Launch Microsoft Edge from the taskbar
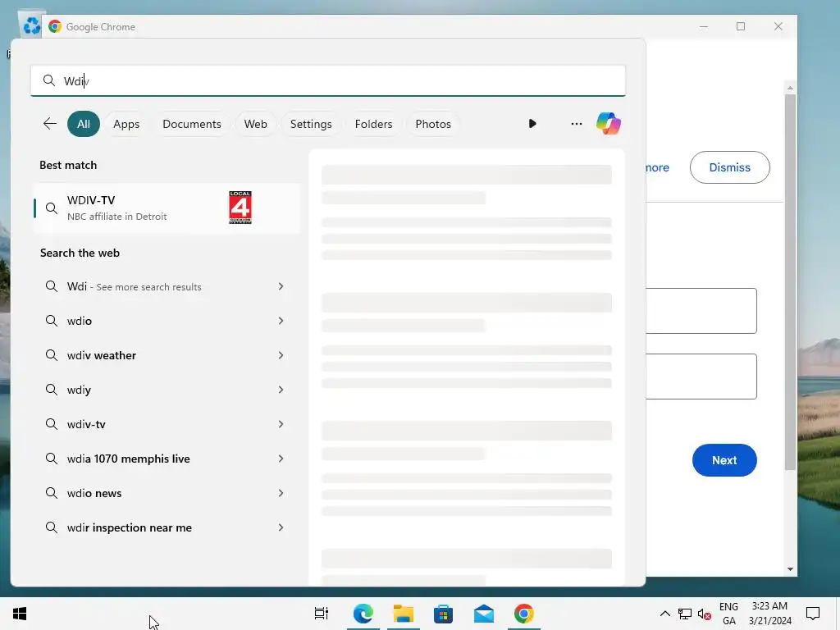Image resolution: width=840 pixels, height=630 pixels. [x=363, y=614]
